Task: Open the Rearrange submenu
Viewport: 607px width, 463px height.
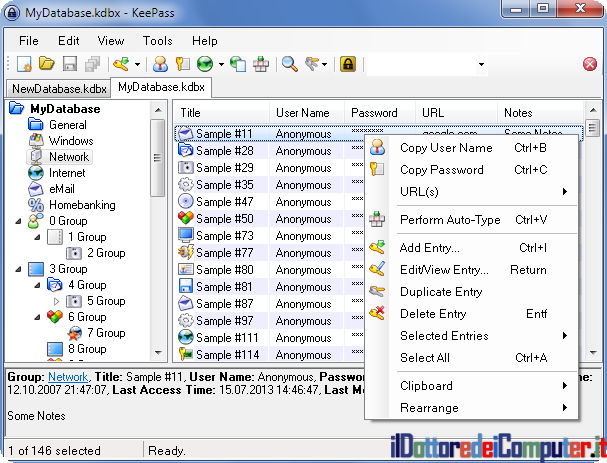Action: 472,408
